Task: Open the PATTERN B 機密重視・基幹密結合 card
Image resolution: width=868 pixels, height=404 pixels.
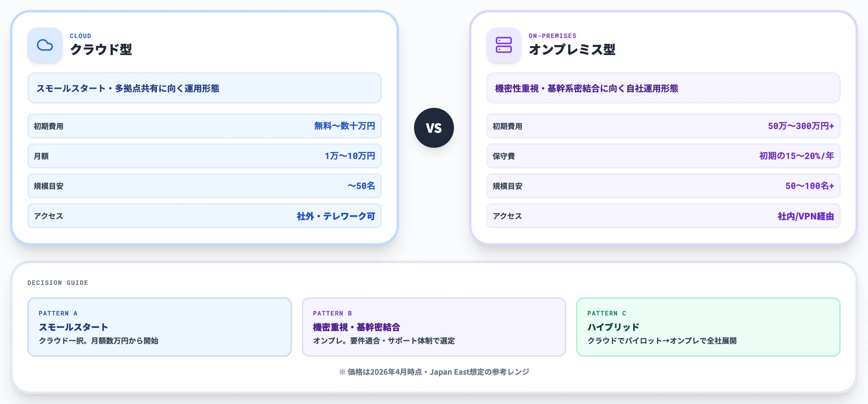Action: 434,327
